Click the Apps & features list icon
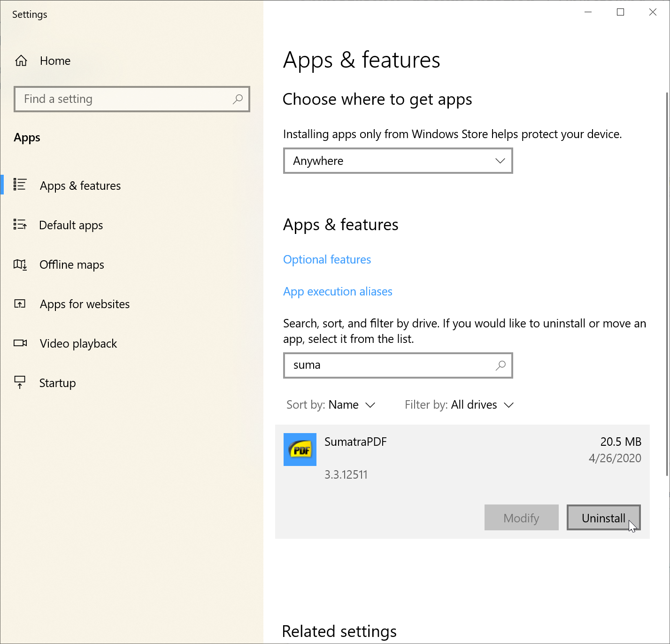This screenshot has height=644, width=670. point(20,185)
